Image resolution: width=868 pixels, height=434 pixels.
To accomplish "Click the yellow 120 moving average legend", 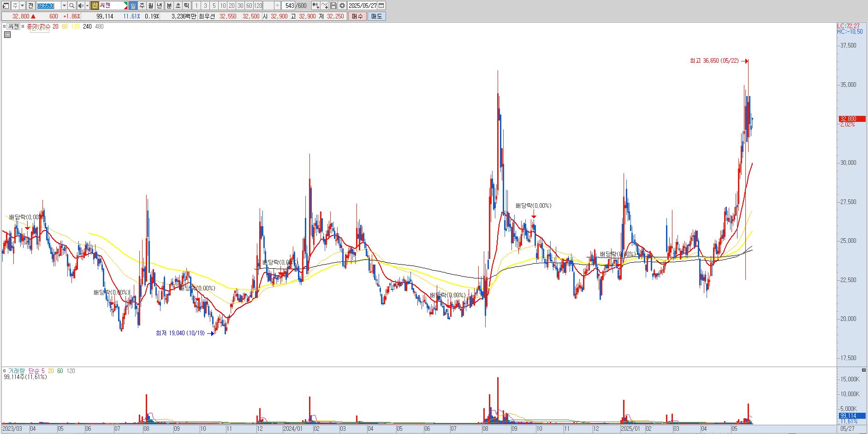I will click(75, 26).
